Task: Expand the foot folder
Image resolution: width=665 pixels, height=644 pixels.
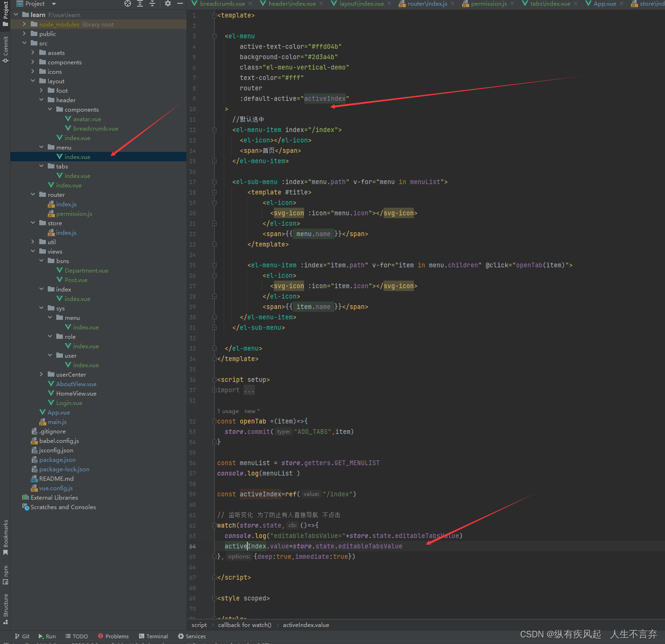Action: pos(41,90)
